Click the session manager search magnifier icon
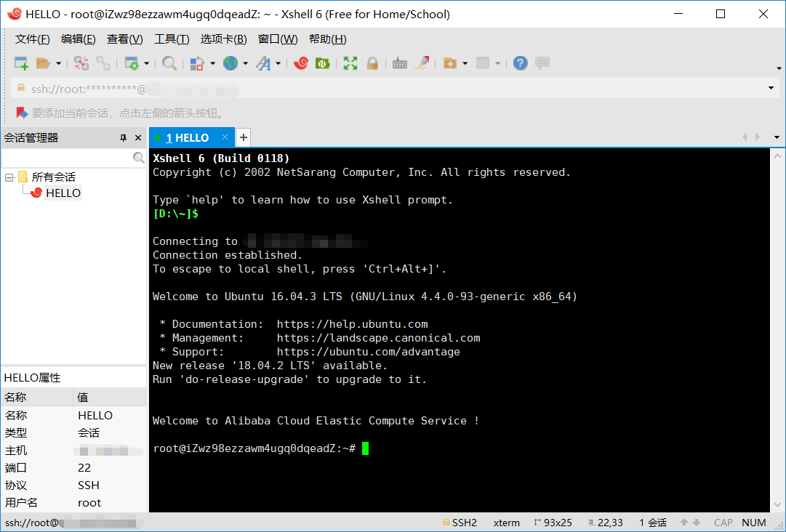786x532 pixels. click(x=139, y=158)
